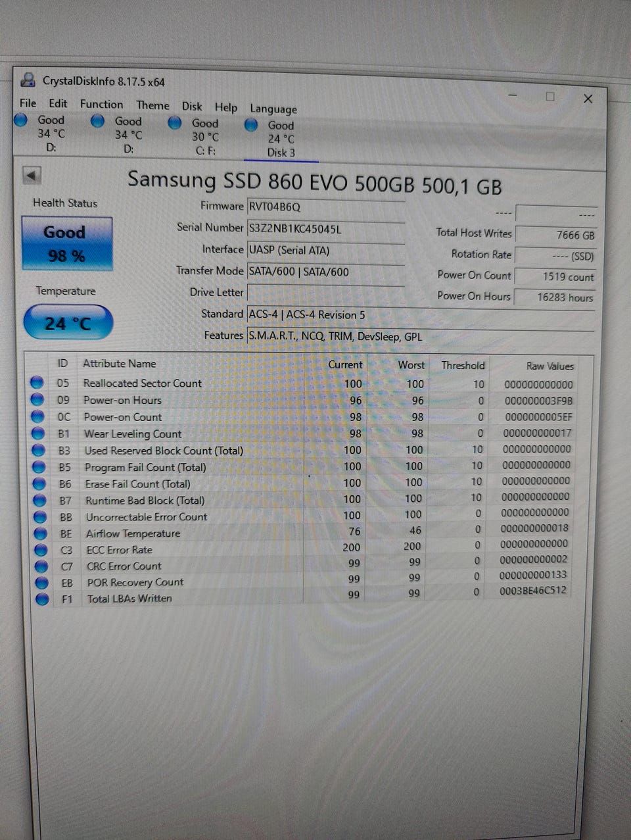Select the Wear Leveling Count attribute name

133,433
